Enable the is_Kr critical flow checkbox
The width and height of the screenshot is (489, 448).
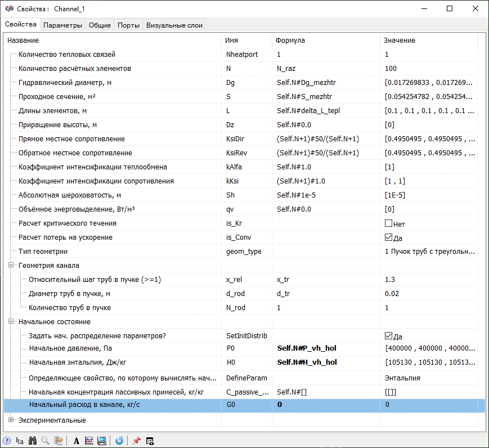pyautogui.click(x=388, y=223)
